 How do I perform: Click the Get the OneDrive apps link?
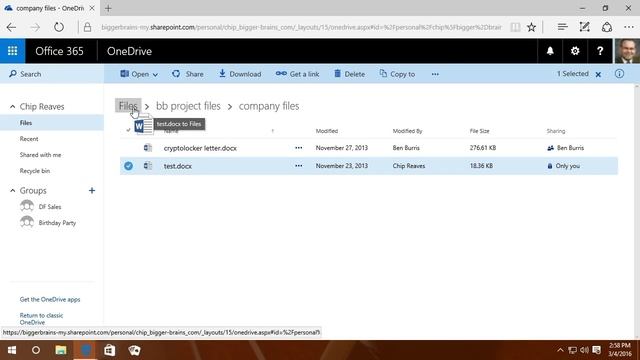tap(50, 299)
